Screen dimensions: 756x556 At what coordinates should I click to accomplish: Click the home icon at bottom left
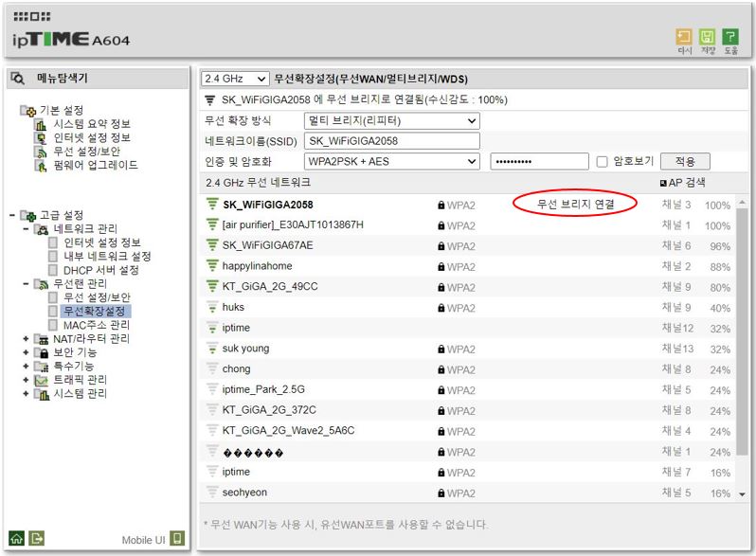[x=16, y=538]
